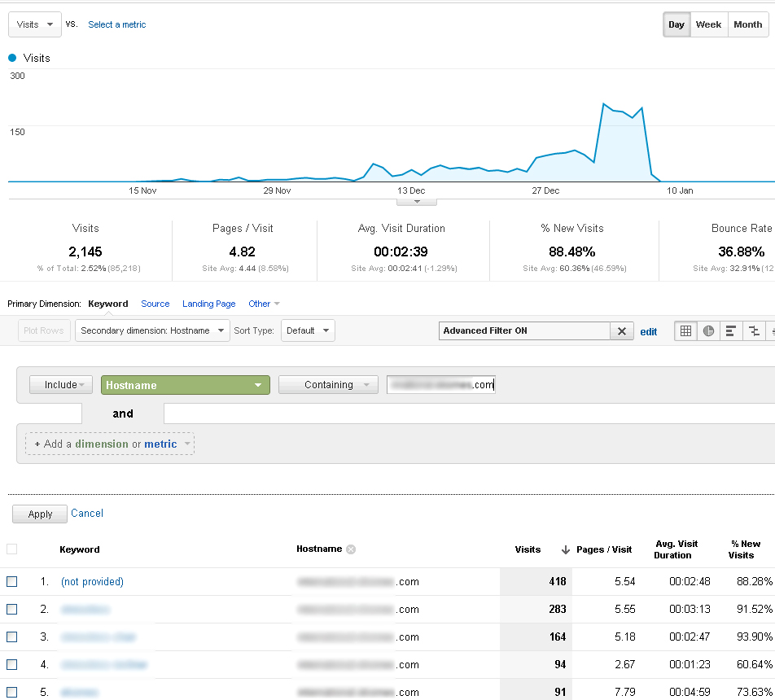The width and height of the screenshot is (775, 700).
Task: Choose Source as the primary dimension
Action: [155, 304]
